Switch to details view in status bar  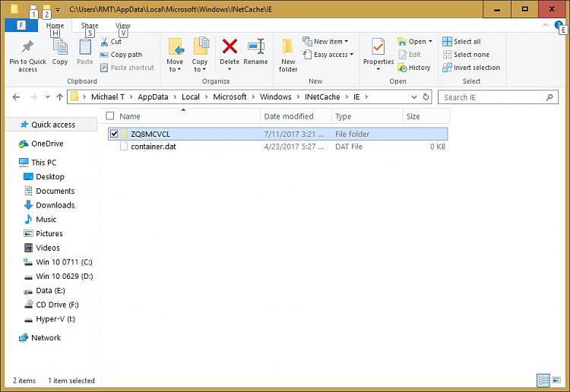tap(543, 381)
